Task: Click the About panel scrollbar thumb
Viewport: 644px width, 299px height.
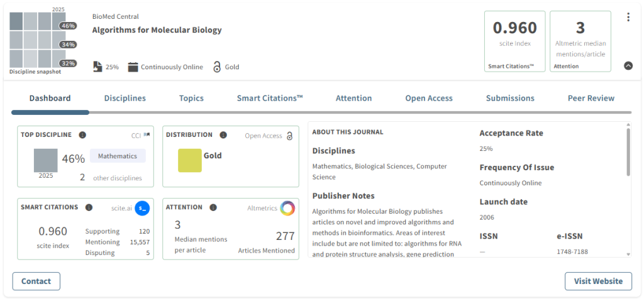Action: (x=628, y=152)
